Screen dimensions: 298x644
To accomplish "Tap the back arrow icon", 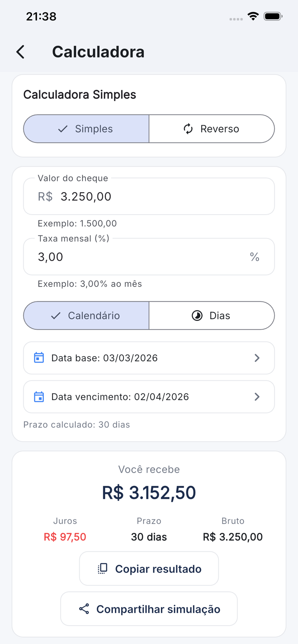I will pos(20,52).
